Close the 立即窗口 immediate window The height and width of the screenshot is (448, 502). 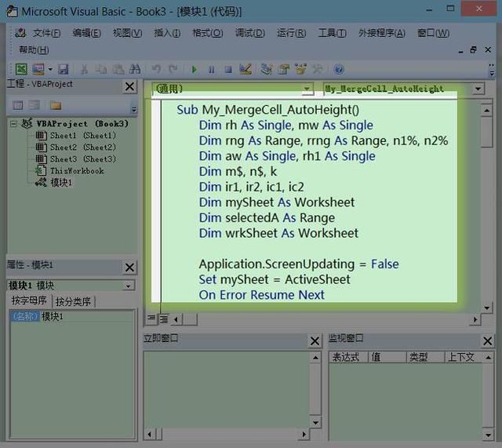click(315, 341)
